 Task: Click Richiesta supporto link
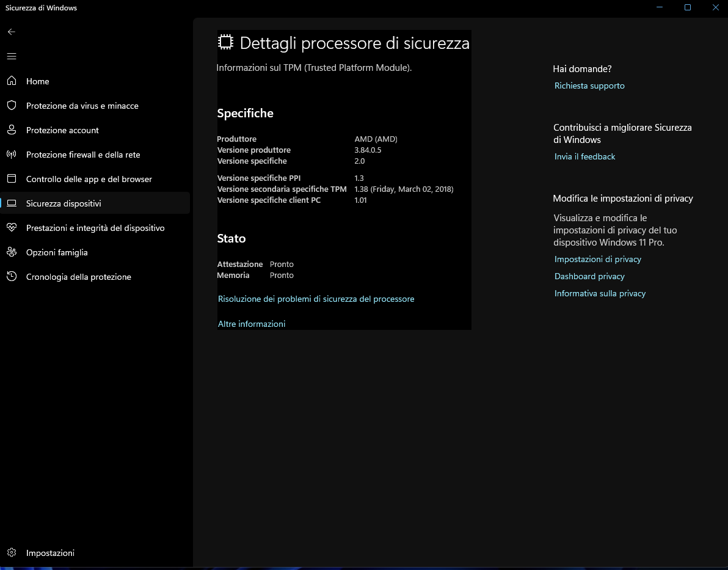tap(589, 86)
